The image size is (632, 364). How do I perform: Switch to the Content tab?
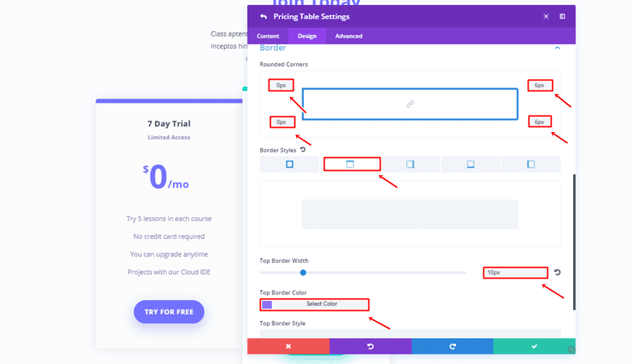coord(268,36)
